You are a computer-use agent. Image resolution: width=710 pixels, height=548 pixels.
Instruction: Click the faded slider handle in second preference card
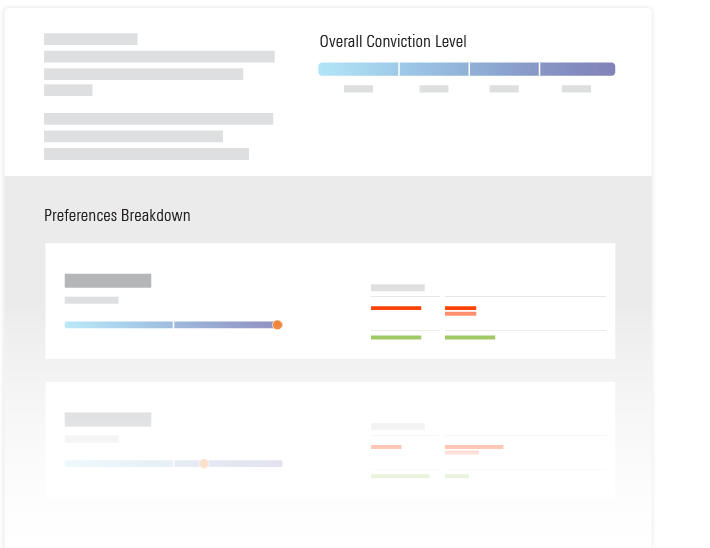(x=204, y=464)
